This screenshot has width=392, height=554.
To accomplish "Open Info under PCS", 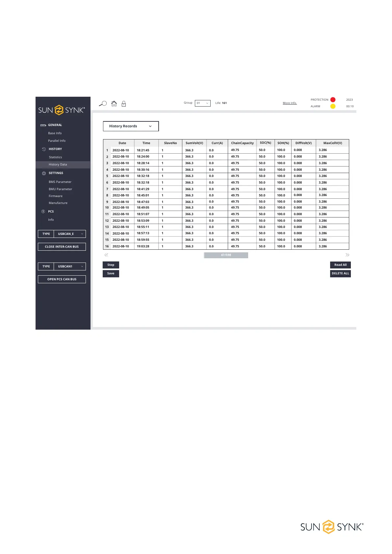I will 51,220.
